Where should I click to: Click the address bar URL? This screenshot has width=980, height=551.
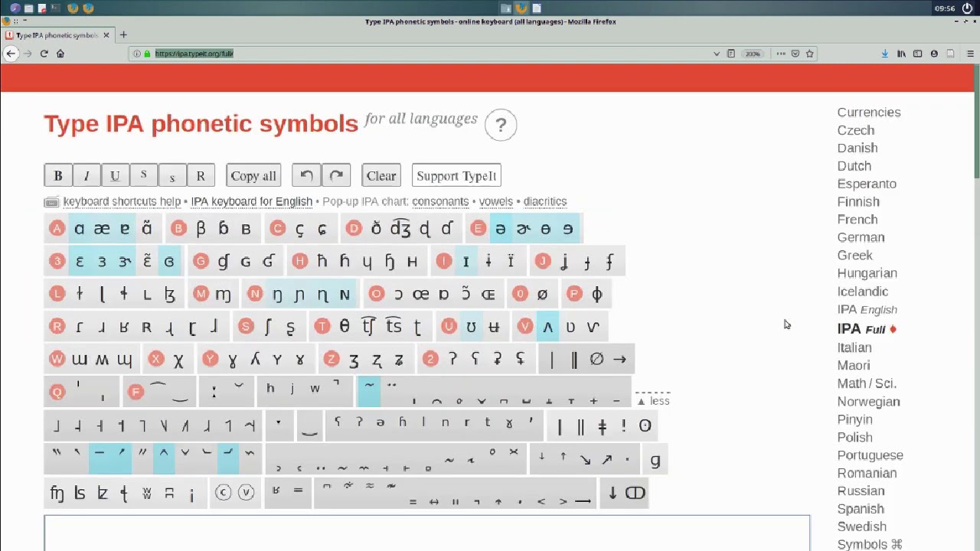click(x=194, y=54)
